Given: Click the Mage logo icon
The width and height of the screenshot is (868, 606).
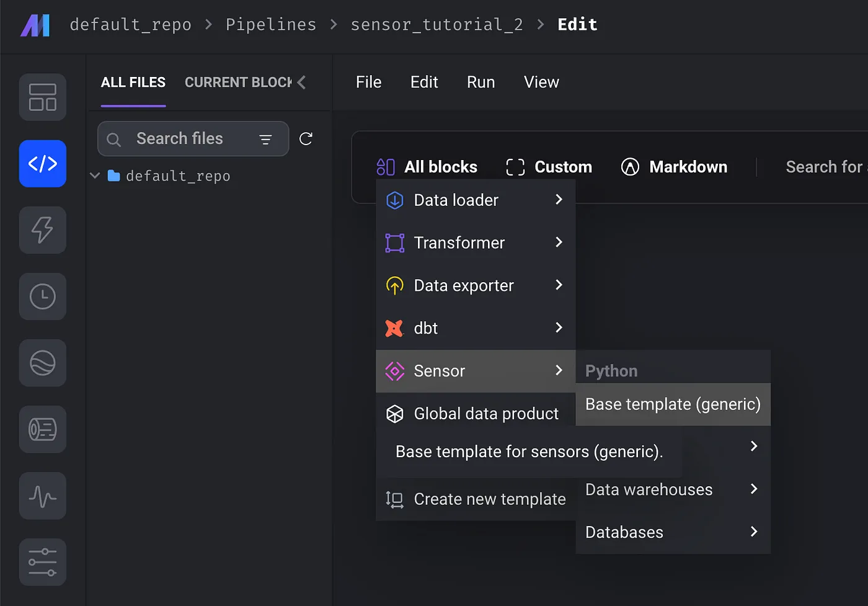Looking at the screenshot, I should (x=35, y=25).
